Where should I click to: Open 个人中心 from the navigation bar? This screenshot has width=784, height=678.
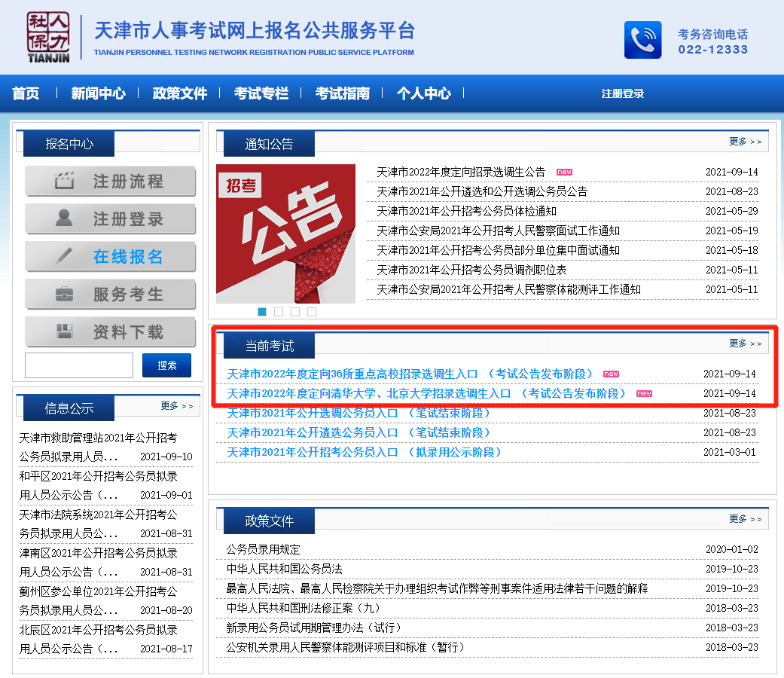[x=424, y=93]
